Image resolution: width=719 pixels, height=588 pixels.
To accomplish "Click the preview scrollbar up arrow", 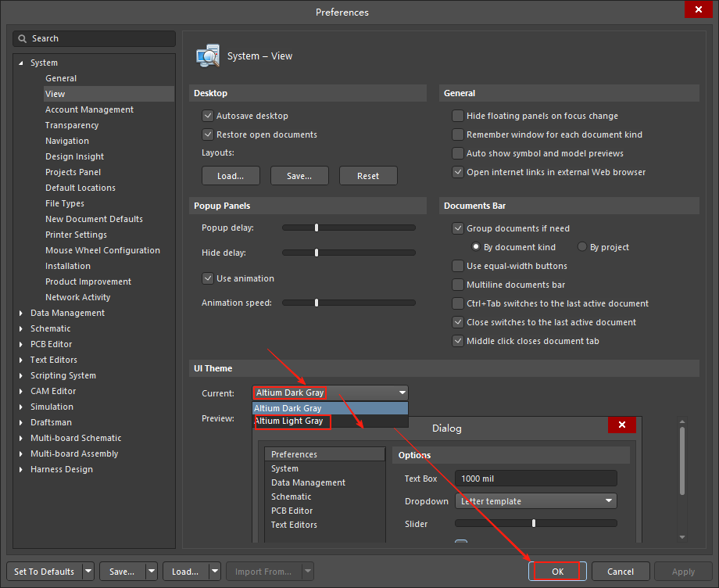I will coord(681,421).
